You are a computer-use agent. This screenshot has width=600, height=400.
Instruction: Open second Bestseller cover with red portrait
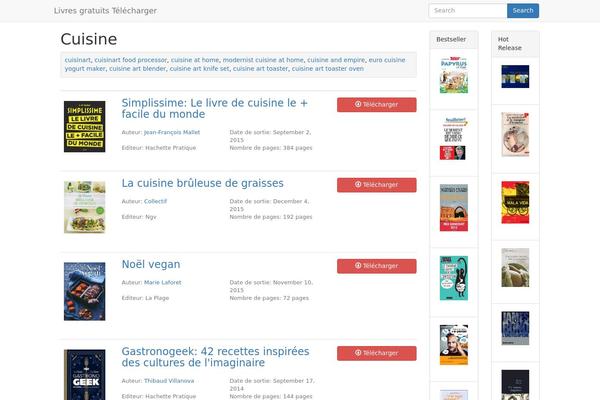tap(454, 139)
